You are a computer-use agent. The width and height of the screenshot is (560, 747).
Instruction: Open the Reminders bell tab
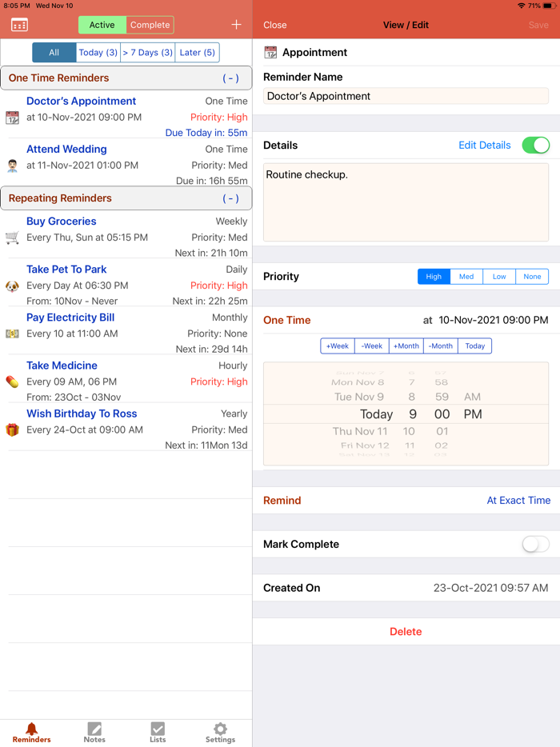31,733
